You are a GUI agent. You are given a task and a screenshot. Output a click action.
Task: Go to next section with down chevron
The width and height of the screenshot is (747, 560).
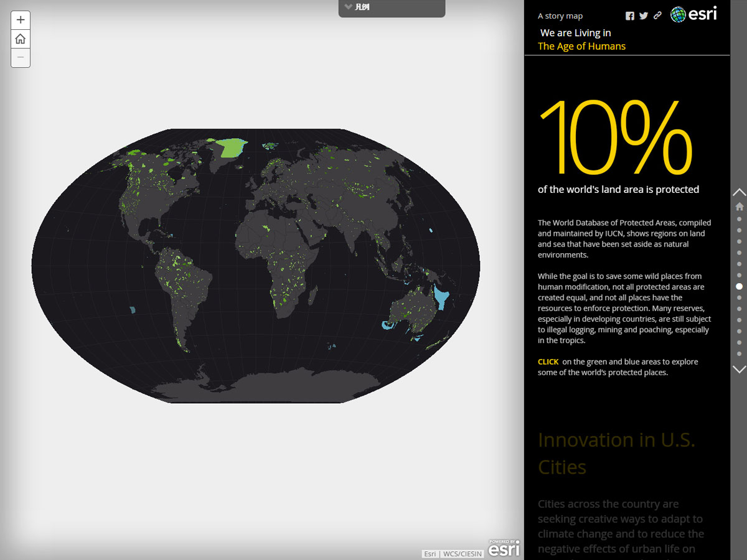[x=739, y=369]
